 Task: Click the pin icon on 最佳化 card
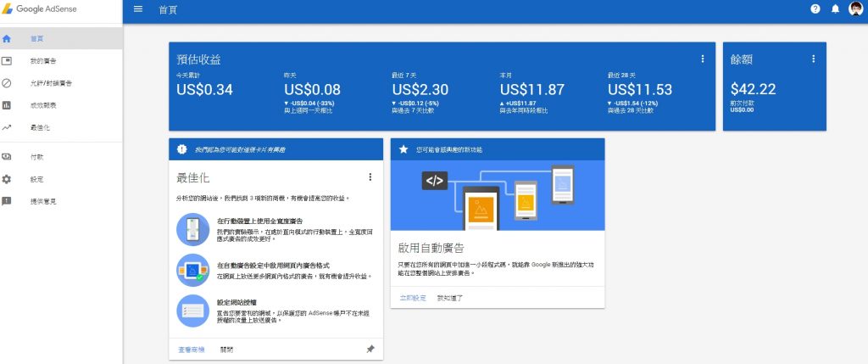coord(370,349)
